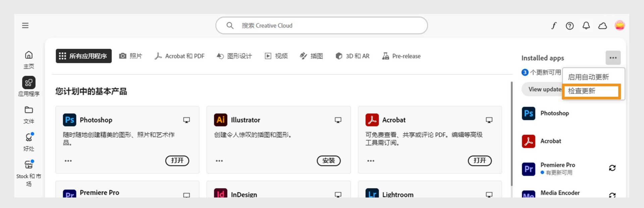This screenshot has width=644, height=208.
Task: Click the Illustrator card desktop icon
Action: [x=338, y=120]
